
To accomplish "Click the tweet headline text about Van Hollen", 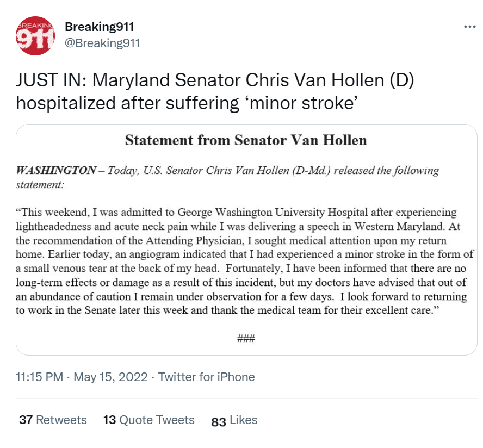I will click(215, 91).
